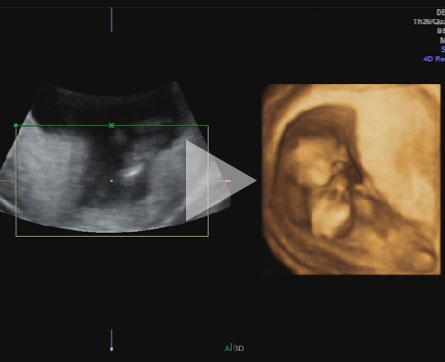445x362 pixels.
Task: Click the B5 parameter label
Action: (x=441, y=31)
